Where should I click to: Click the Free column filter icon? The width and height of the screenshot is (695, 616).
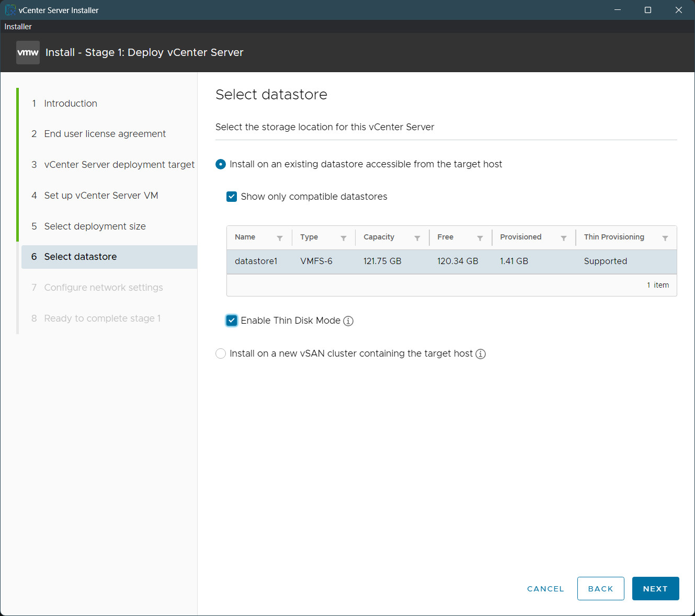point(480,238)
